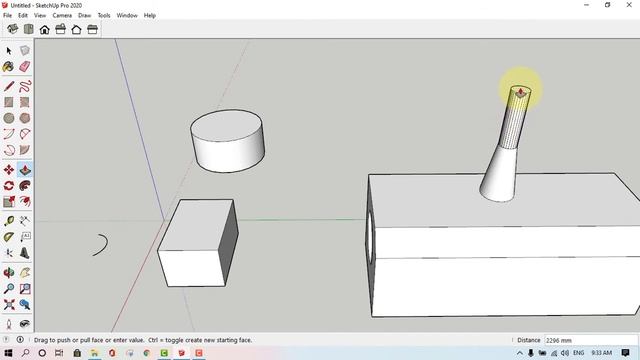Open Task View on the taskbar
The width and height of the screenshot is (640, 360).
tap(59, 353)
